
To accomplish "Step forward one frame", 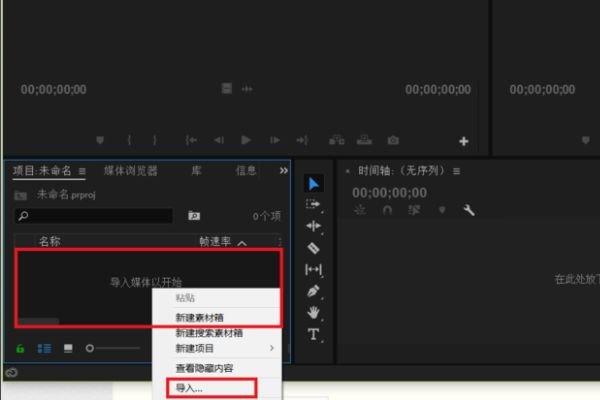I will click(275, 140).
